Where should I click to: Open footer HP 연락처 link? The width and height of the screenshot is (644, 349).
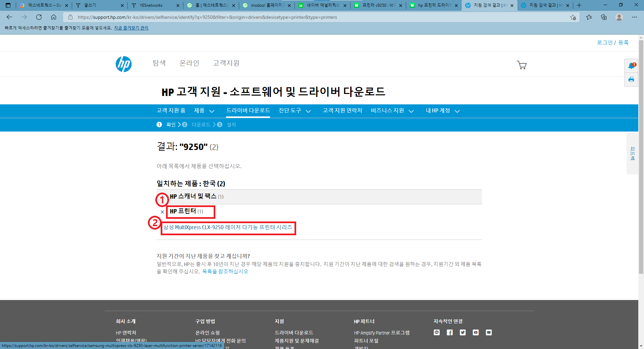tap(126, 333)
